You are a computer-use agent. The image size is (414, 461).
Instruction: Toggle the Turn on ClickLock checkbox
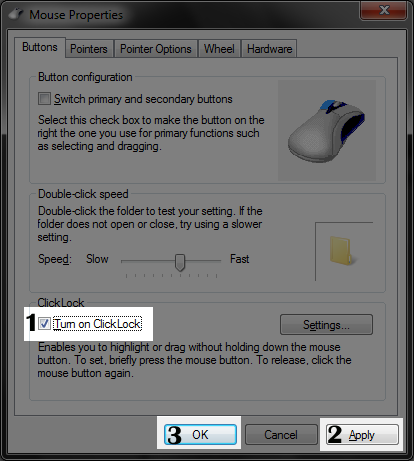pos(44,323)
